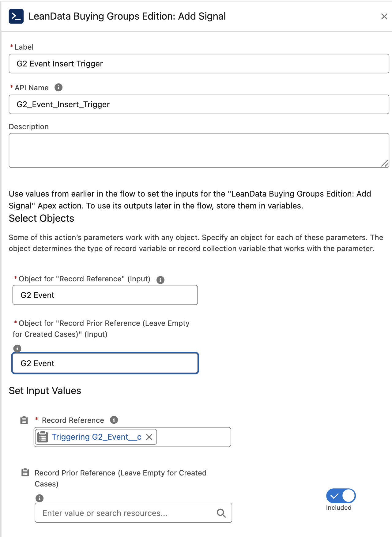Remove the Triggering G2_Event__c pill
Screen dimensions: 392x537
[x=149, y=437]
